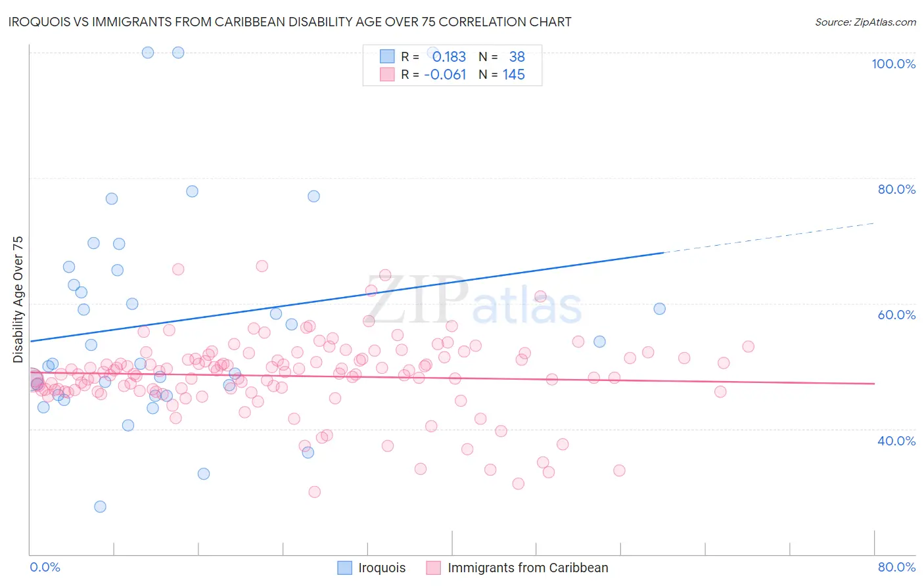Viewport: 924px width, 586px height.
Task: Click the ZIPatlas watermark in chart center
Action: [x=474, y=301]
